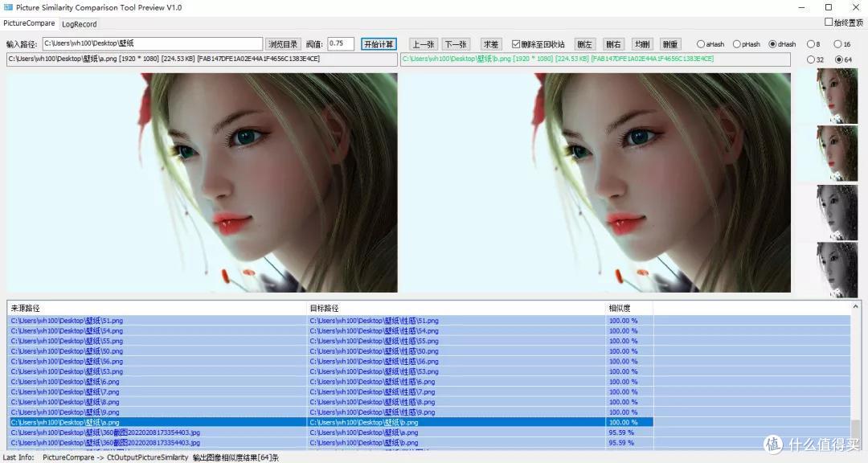868x463 pixels.
Task: Select source row 壁纸\7.png
Action: pyautogui.click(x=158, y=391)
